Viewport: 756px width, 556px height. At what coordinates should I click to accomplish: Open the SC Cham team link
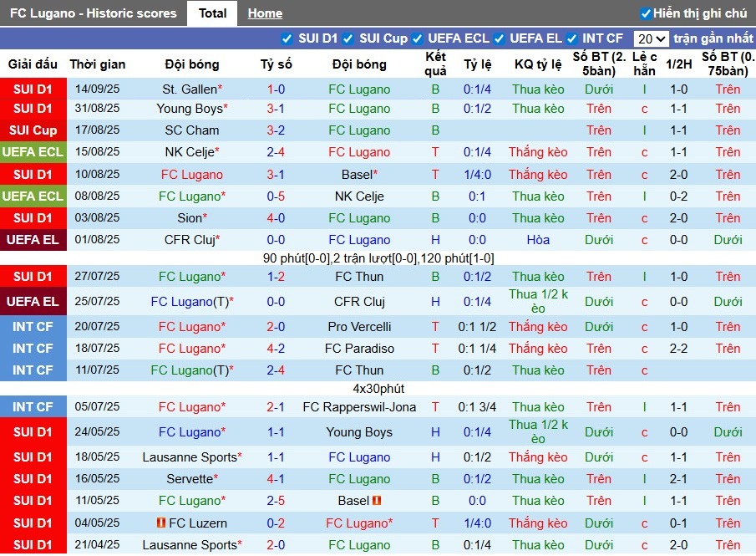(192, 130)
